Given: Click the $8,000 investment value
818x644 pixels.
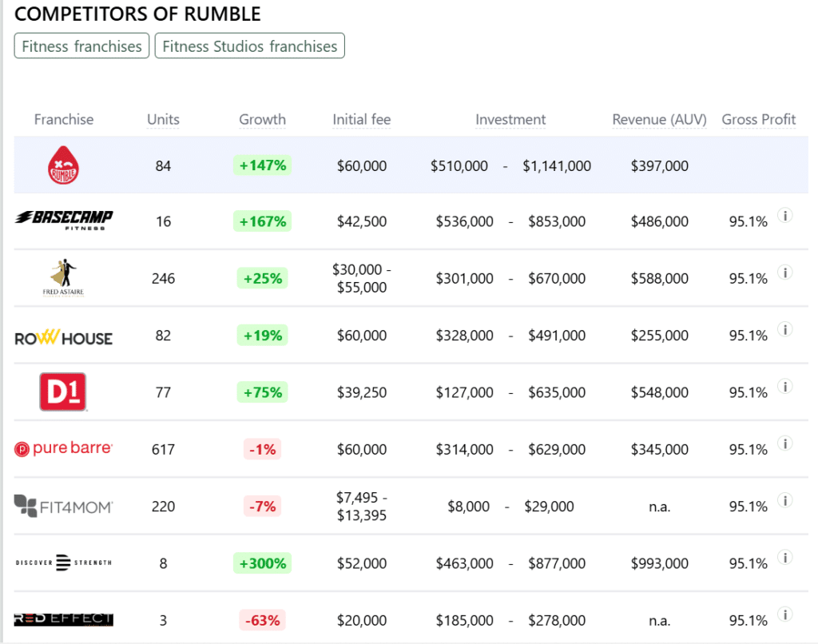Looking at the screenshot, I should pos(468,507).
